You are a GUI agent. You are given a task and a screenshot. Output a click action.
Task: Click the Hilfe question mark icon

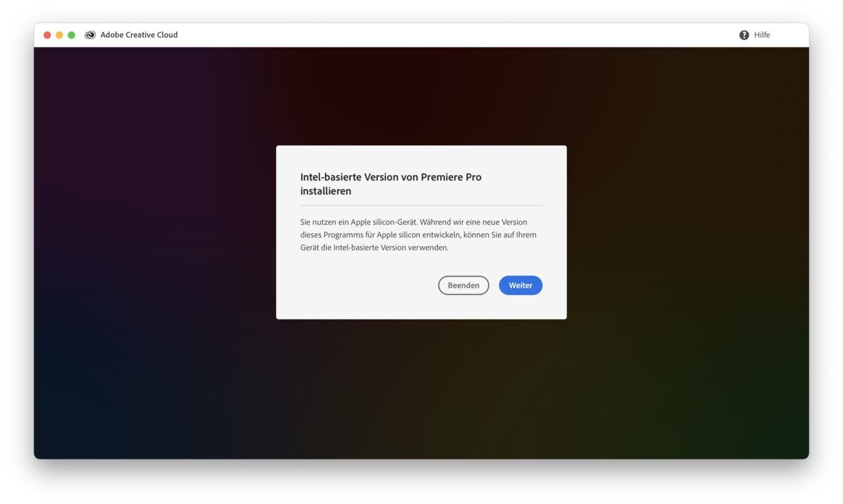744,35
